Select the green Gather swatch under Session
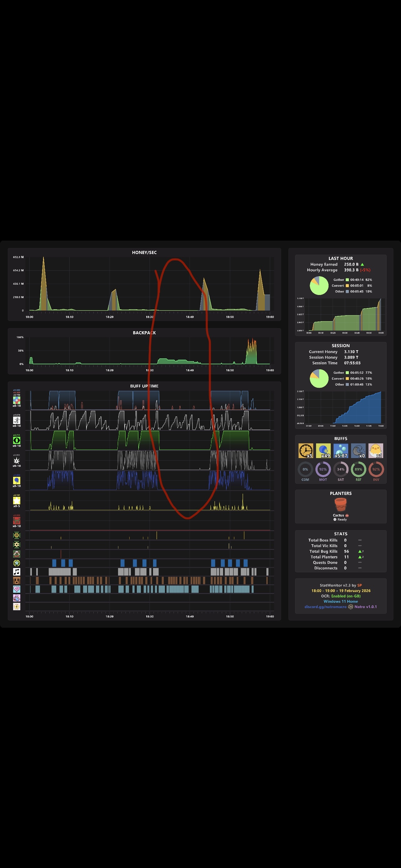The width and height of the screenshot is (401, 868). click(x=347, y=373)
